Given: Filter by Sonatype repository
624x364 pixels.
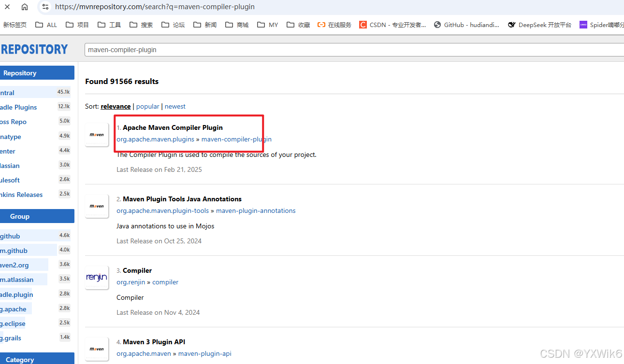Looking at the screenshot, I should (x=36, y=137).
